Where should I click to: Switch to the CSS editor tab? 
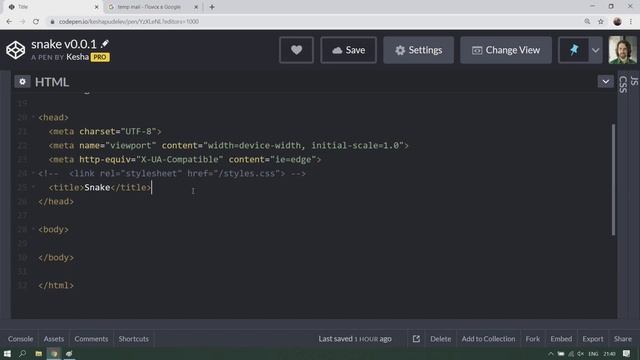point(622,84)
